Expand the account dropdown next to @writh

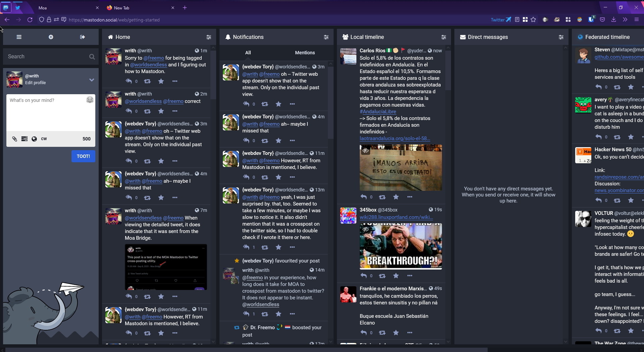pos(92,80)
